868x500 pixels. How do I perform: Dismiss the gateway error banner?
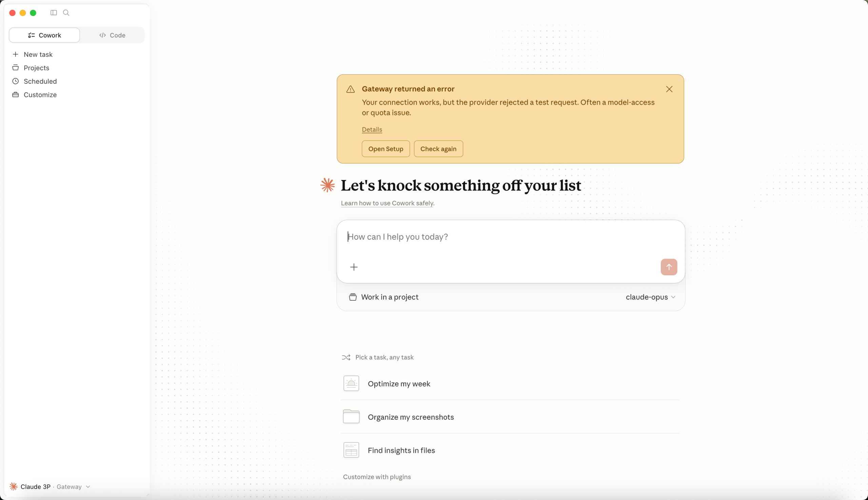click(669, 89)
